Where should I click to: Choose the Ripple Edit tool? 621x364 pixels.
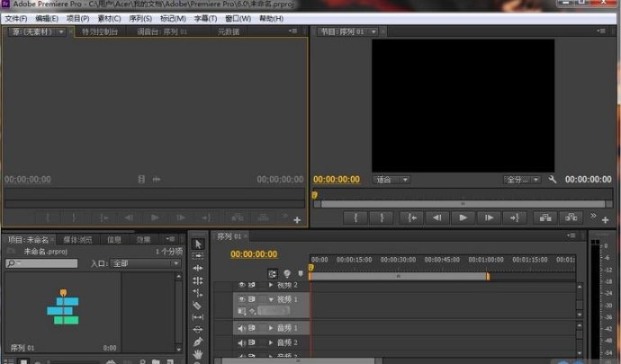[198, 268]
